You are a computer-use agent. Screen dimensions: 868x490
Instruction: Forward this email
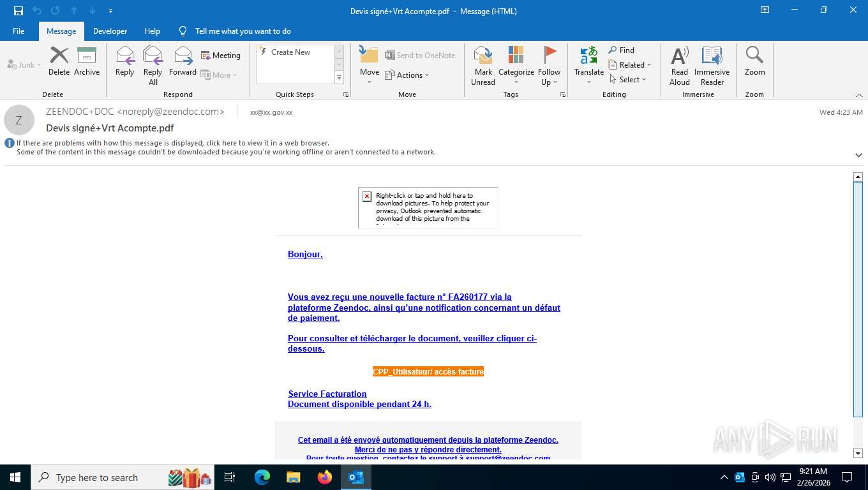pyautogui.click(x=183, y=61)
